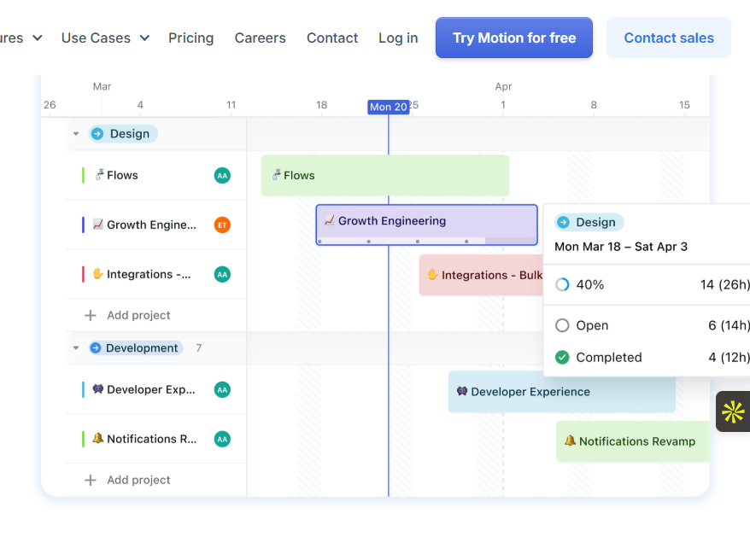Click the Mar month label
The height and width of the screenshot is (560, 750).
tap(102, 86)
